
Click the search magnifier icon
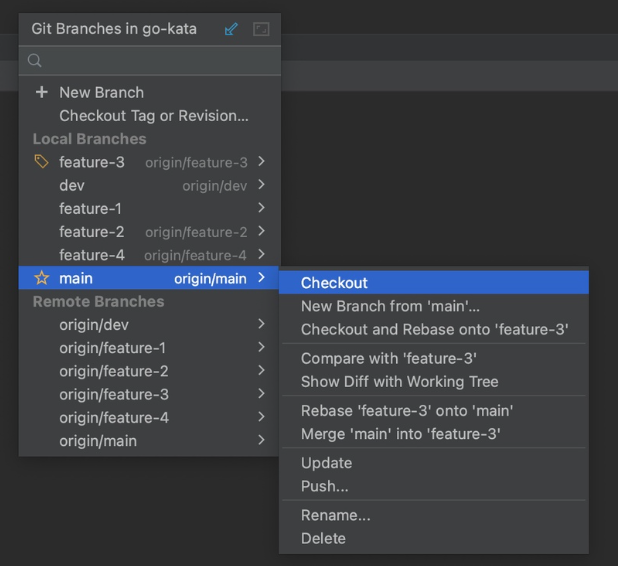click(x=35, y=61)
